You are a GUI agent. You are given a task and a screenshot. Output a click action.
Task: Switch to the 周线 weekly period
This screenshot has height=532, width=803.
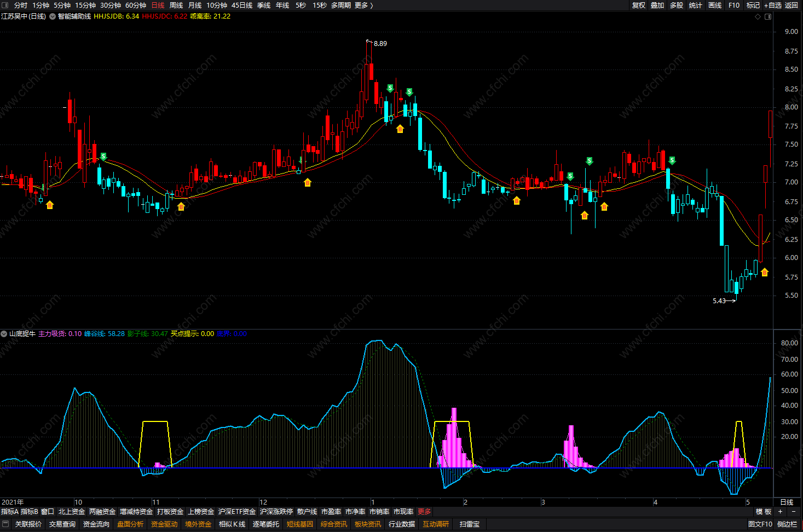(176, 5)
